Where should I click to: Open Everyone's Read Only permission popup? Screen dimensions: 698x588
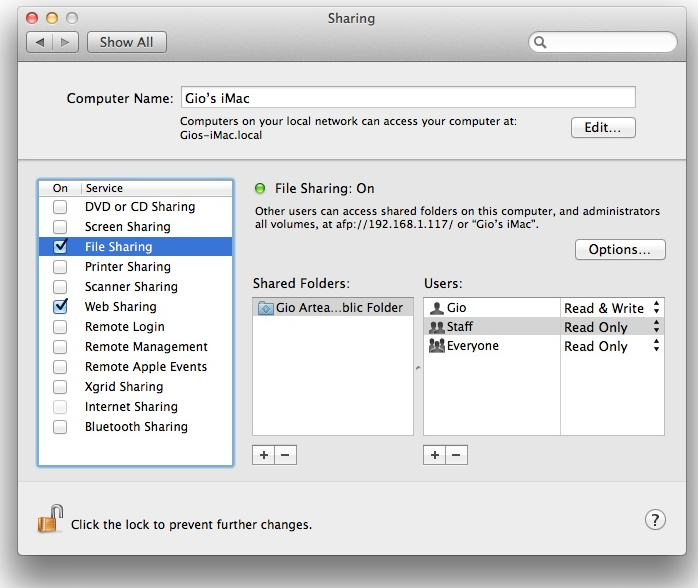[612, 346]
